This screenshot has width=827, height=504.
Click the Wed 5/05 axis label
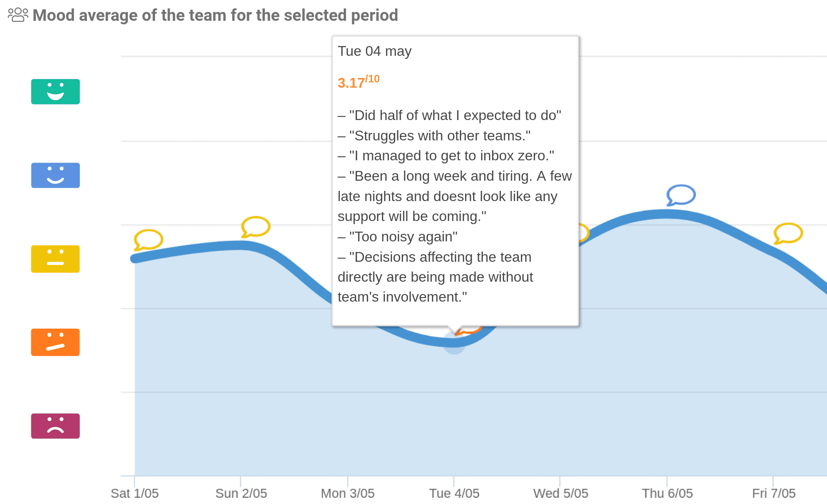(x=560, y=493)
